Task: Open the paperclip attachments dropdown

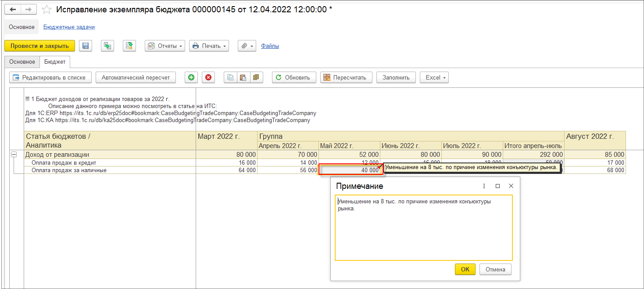Action: coord(247,46)
